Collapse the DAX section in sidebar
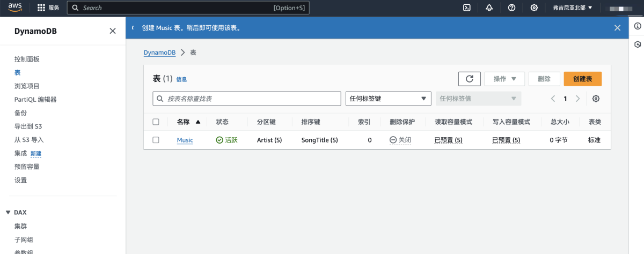Screen dimensions: 644x254 click(x=8, y=213)
